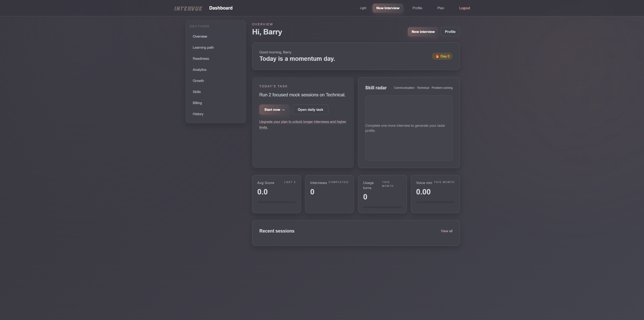Click the Open daily task button

(x=310, y=110)
